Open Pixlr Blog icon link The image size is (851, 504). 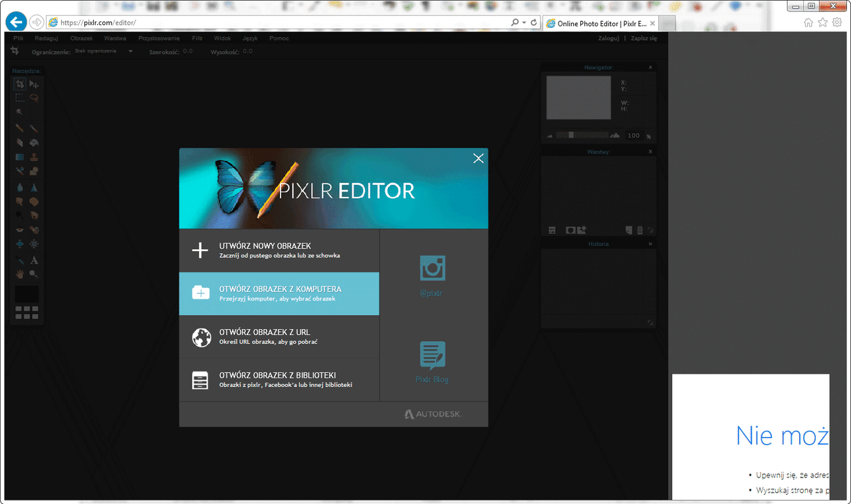pyautogui.click(x=432, y=356)
